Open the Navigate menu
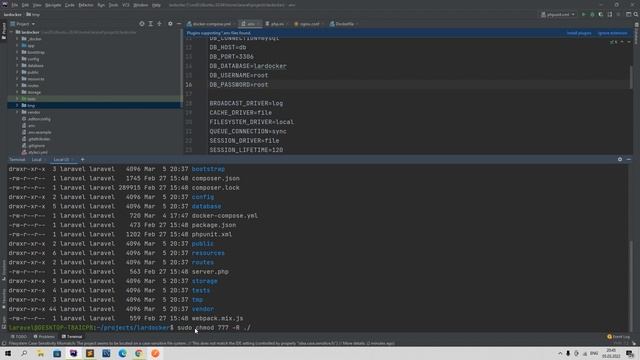This screenshot has height=360, width=640. click(53, 5)
